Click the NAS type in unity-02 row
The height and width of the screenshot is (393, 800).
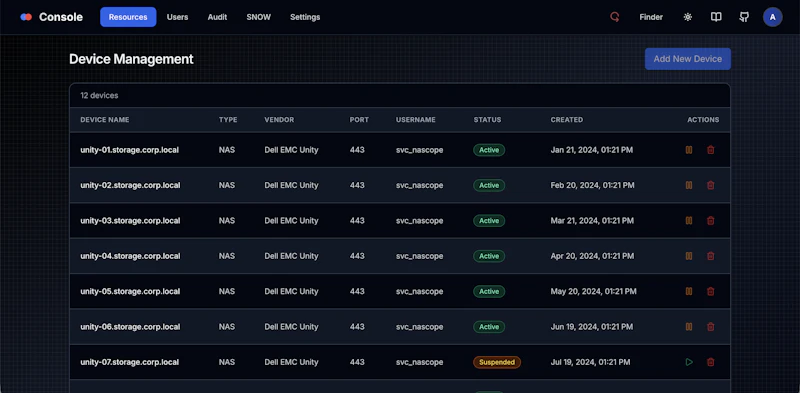pos(227,185)
